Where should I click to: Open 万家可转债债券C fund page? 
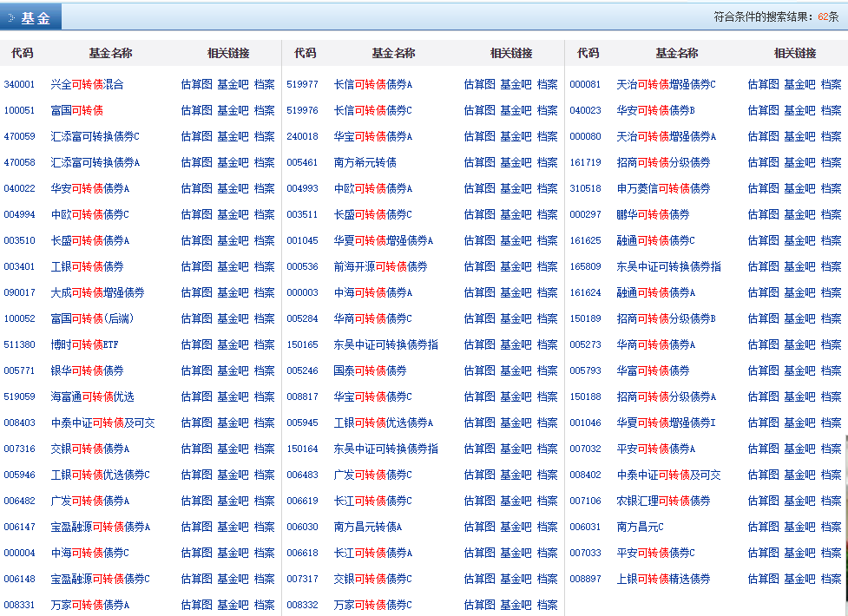372,605
